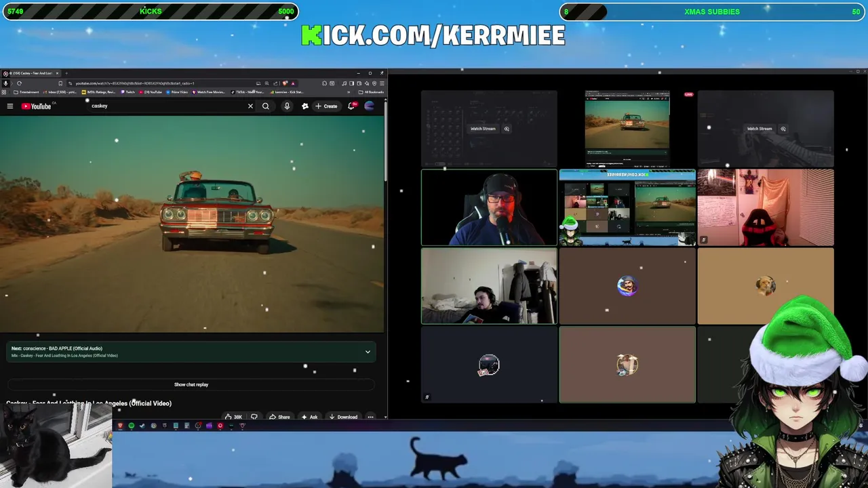Screen dimensions: 868x488
Task: Open the YouTube account avatar menu
Action: click(x=370, y=106)
